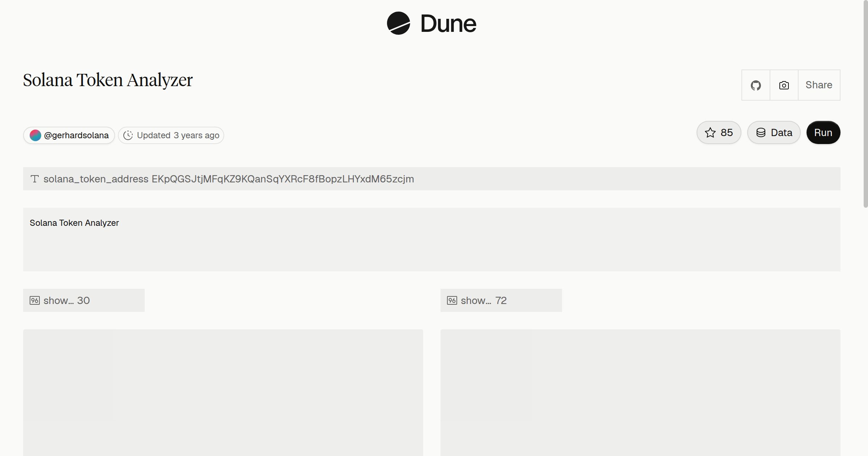Click the show… 30 parameter field
This screenshot has height=456, width=868.
coord(84,300)
